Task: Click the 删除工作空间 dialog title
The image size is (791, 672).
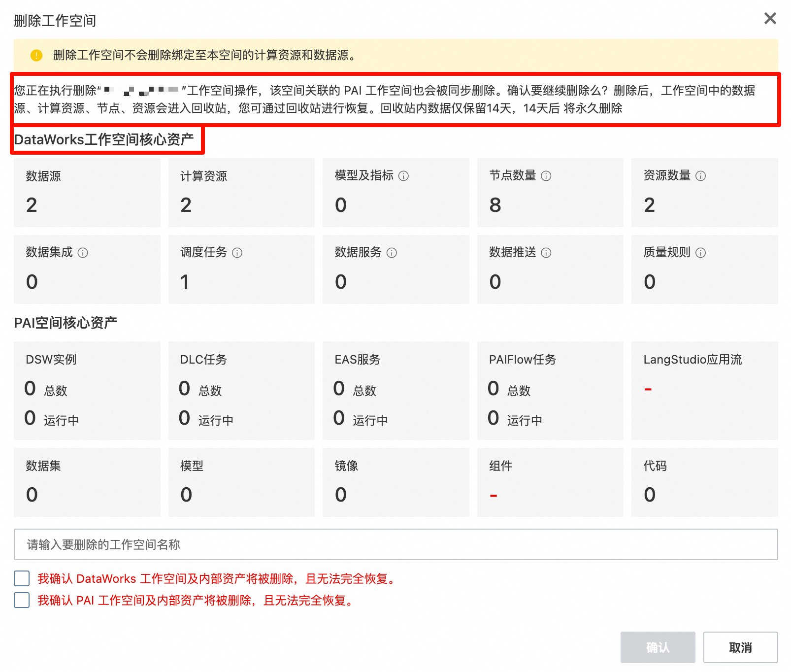Action: click(x=55, y=21)
